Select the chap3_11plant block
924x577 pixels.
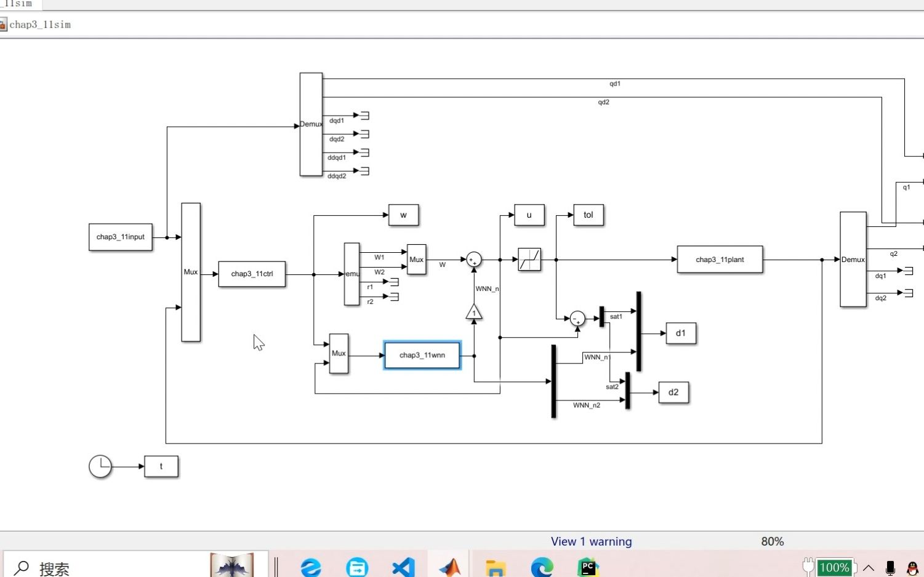coord(720,260)
